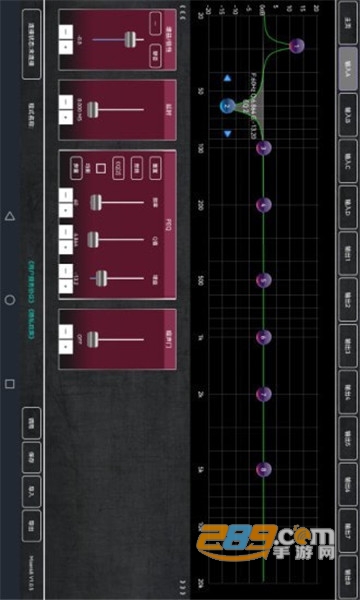The height and width of the screenshot is (600, 360).
Task: Tap the PEQ button directly beside the checkbox
Action: 118,168
